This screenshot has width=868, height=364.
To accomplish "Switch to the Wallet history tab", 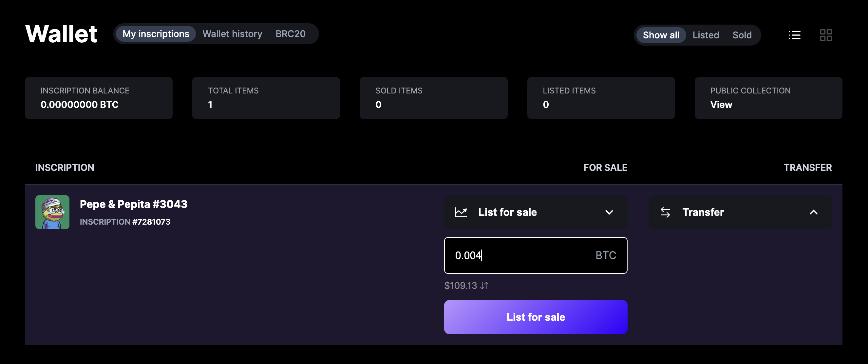I will point(232,33).
